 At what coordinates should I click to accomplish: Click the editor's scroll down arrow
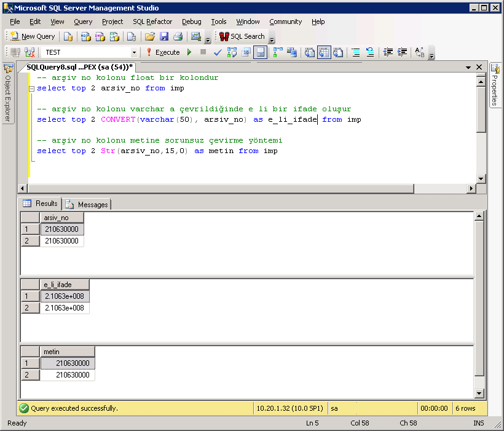tap(481, 179)
